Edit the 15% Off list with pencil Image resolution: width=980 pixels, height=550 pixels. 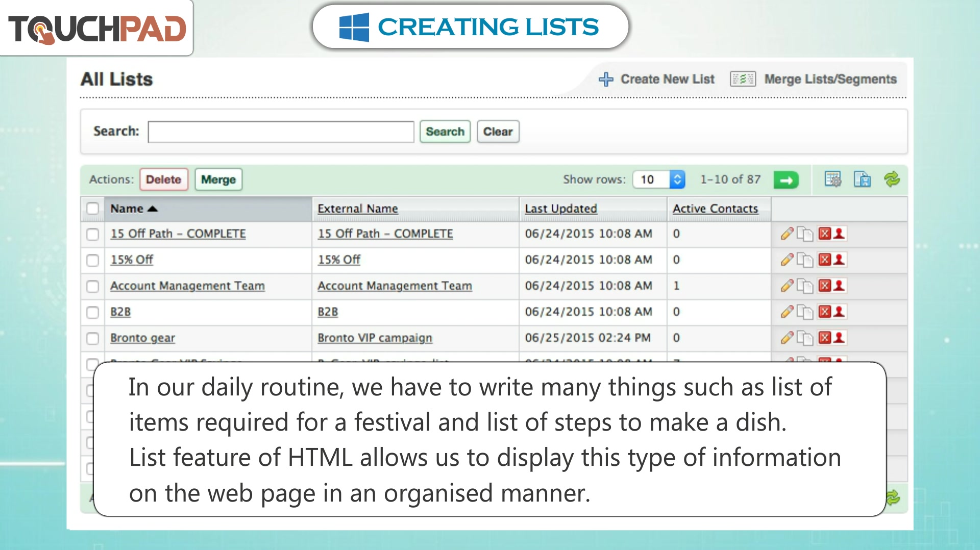[x=787, y=260]
